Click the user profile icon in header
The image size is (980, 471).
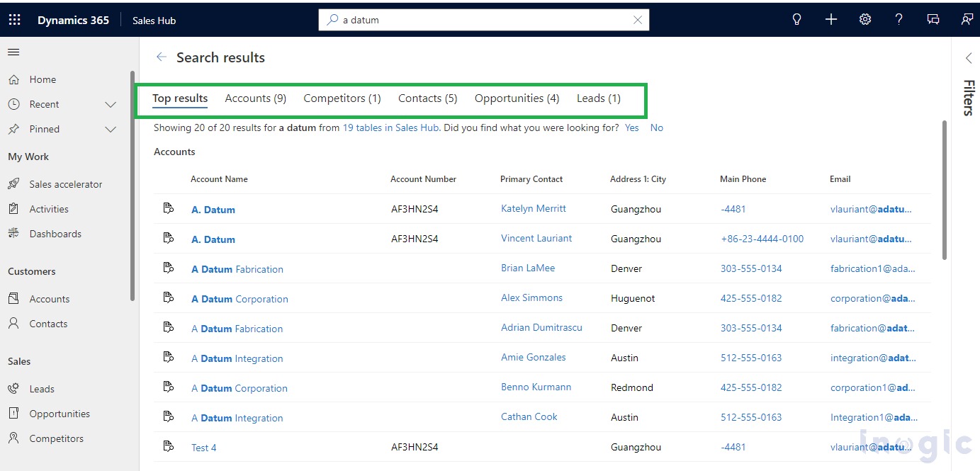coord(967,20)
